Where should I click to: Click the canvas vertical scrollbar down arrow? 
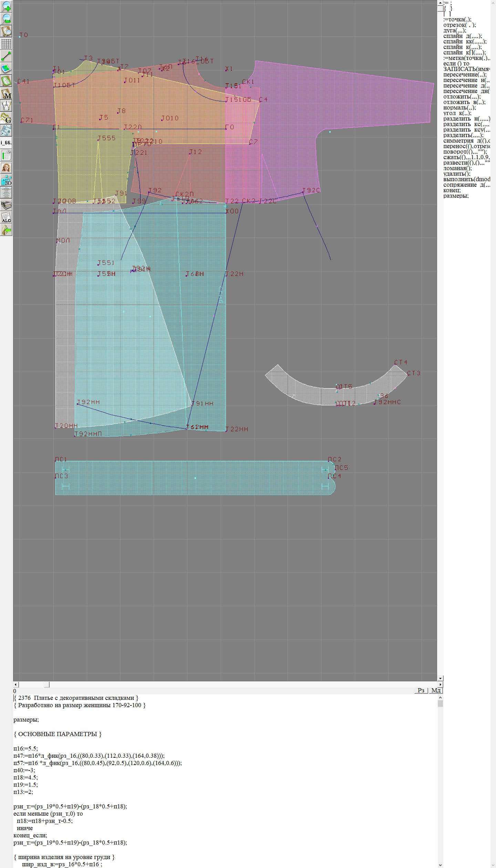point(440,678)
